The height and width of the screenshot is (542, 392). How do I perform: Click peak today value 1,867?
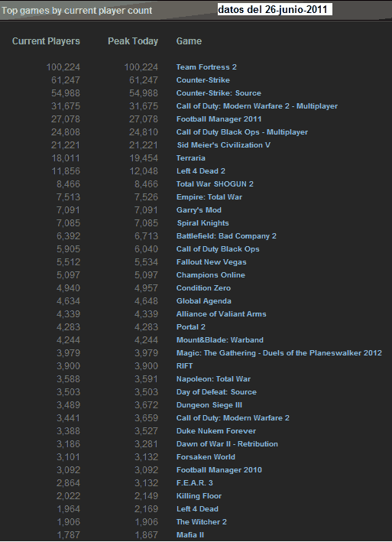click(147, 535)
